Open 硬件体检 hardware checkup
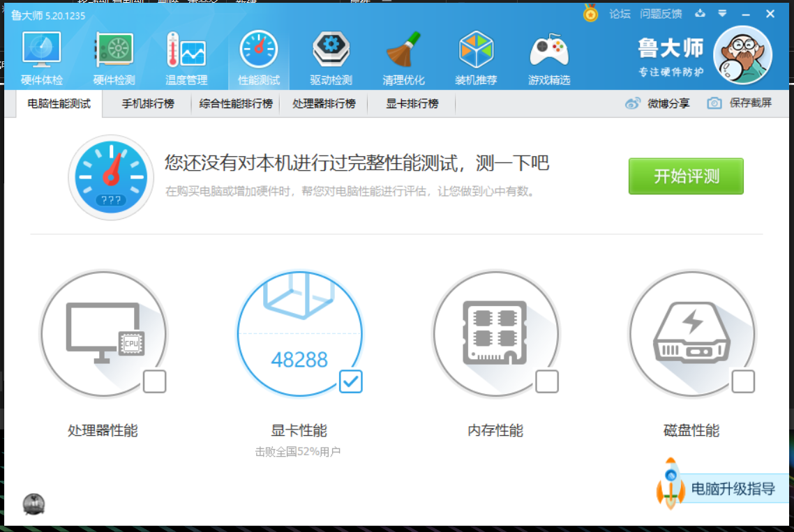This screenshot has height=532, width=794. coord(42,58)
